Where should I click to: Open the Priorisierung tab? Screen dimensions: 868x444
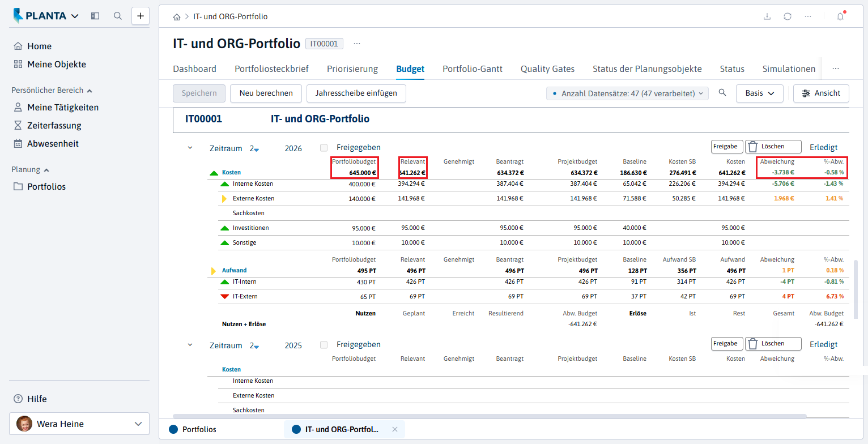352,69
